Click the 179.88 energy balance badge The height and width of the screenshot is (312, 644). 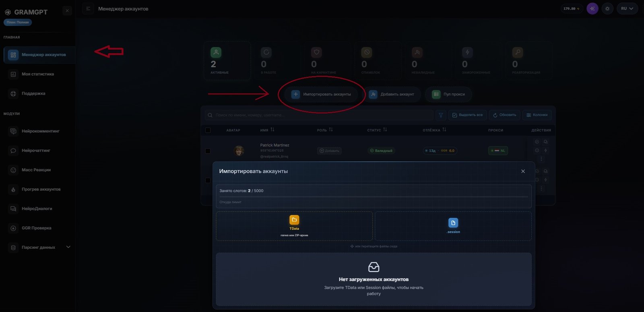tap(572, 8)
